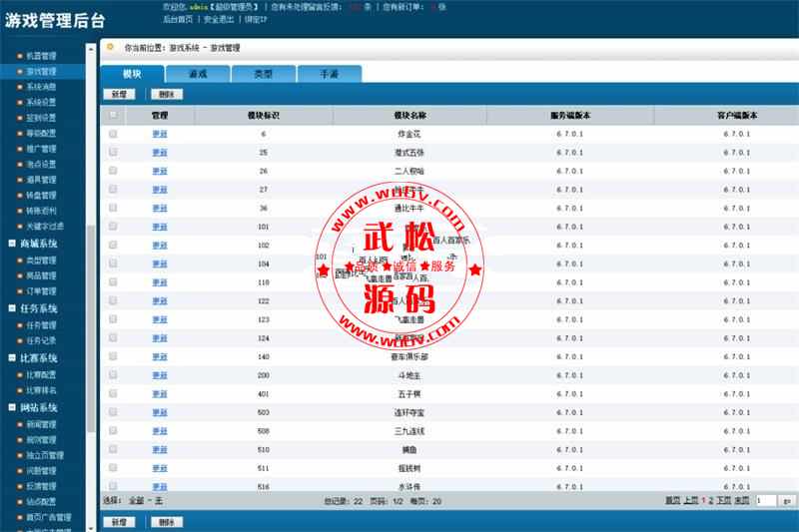The height and width of the screenshot is (532, 799).
Task: Check the box for module 510 捕鱼
Action: (113, 449)
